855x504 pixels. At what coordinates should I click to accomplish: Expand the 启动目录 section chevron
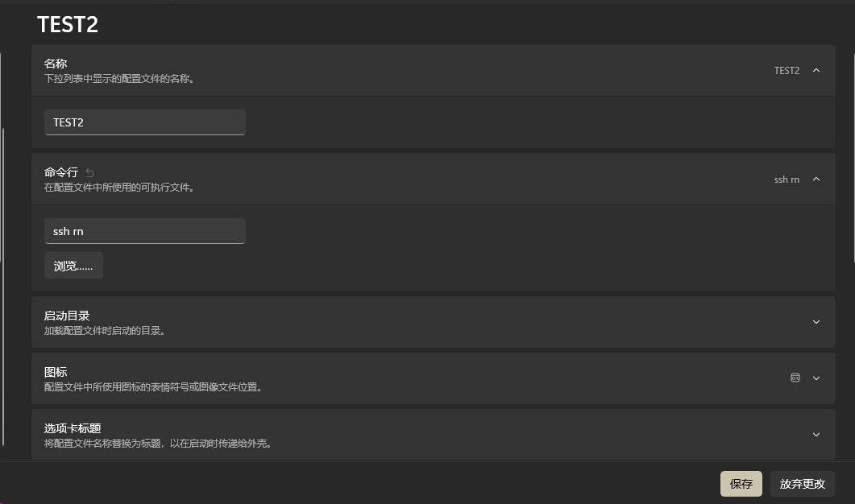(816, 322)
